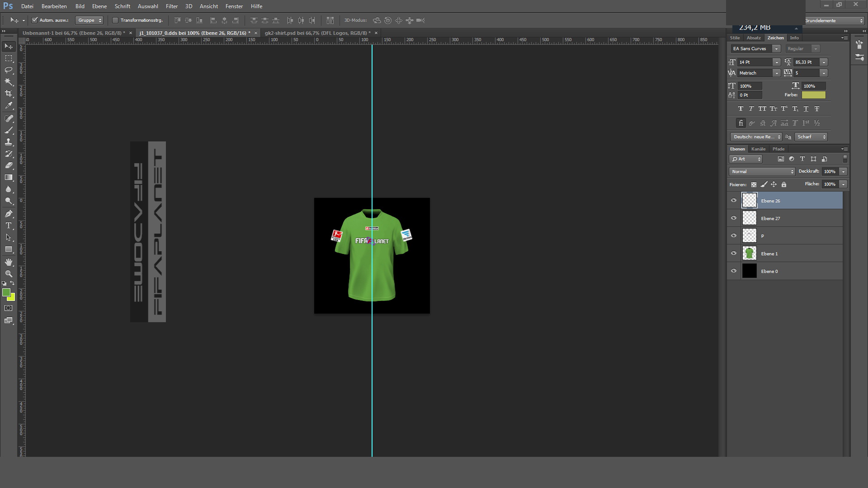Select the Pen tool
This screenshot has height=488, width=868.
pos(9,214)
